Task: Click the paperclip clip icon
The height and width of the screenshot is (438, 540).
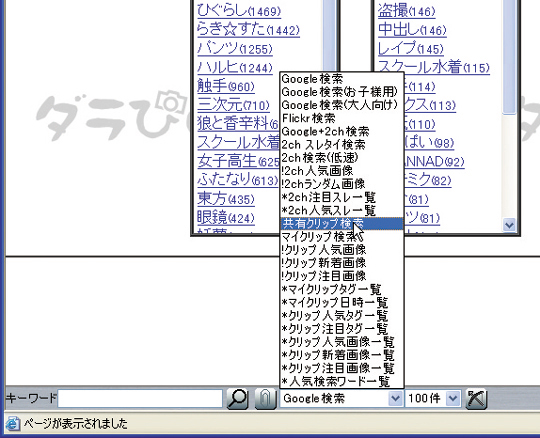Action: [x=266, y=399]
